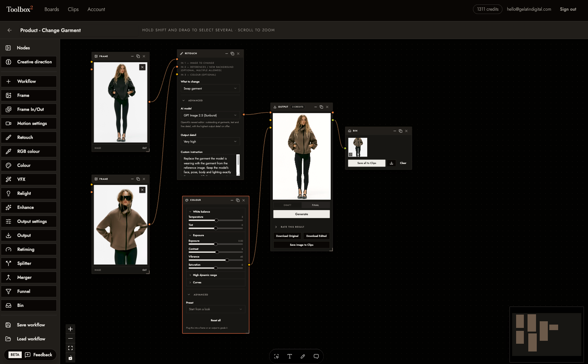The image size is (588, 364).
Task: Fit view with the fullscreen canvas control
Action: pyautogui.click(x=70, y=348)
